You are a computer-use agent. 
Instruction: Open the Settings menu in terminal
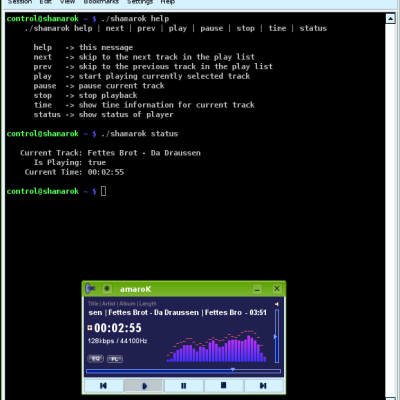(140, 2)
